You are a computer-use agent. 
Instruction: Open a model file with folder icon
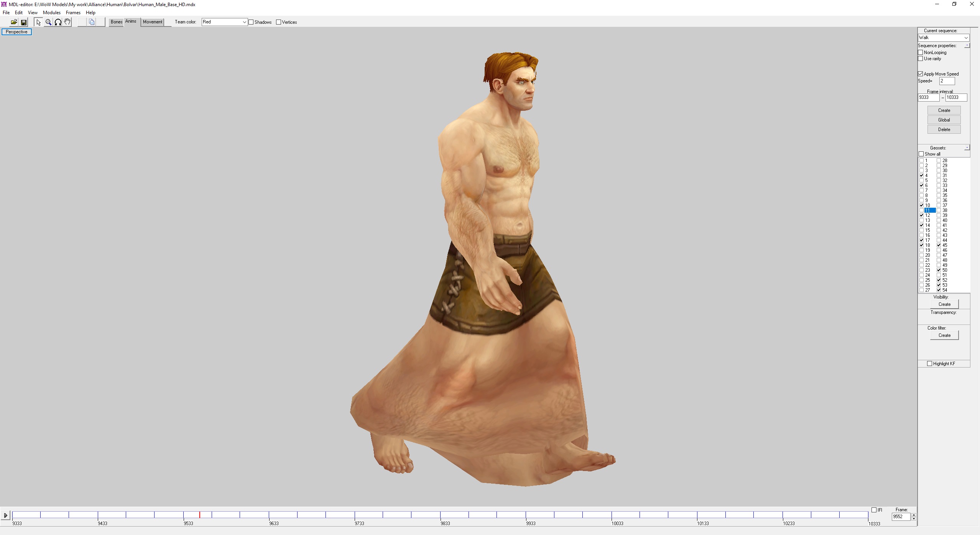point(14,22)
